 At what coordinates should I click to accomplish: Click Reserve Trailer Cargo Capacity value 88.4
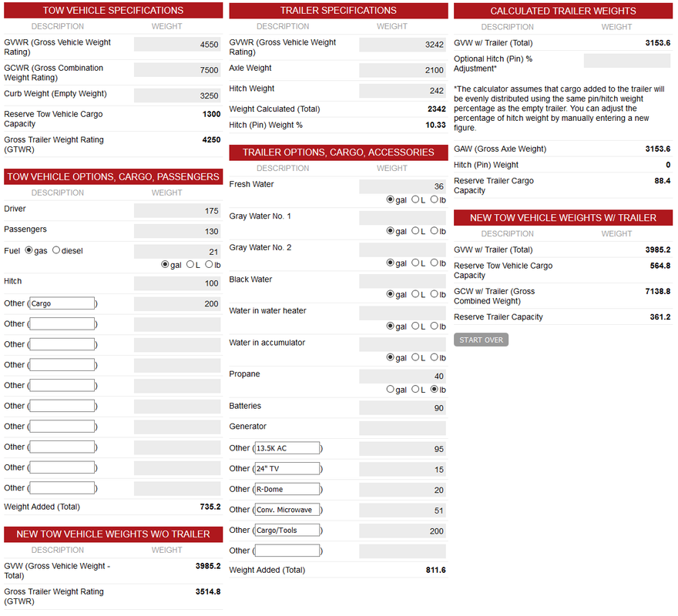(663, 181)
